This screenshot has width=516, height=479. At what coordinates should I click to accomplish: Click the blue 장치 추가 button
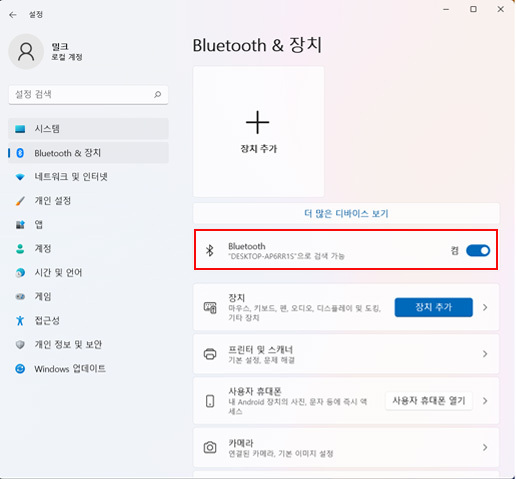[x=433, y=307]
